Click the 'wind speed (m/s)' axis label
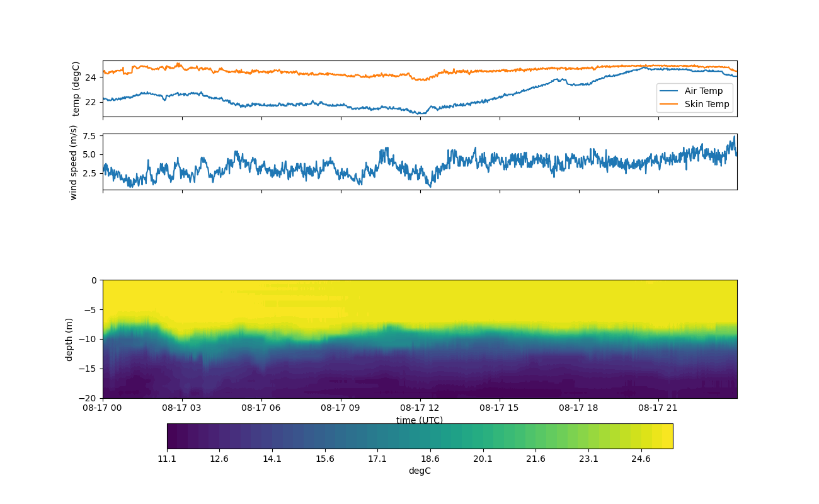Image resolution: width=819 pixels, height=504 pixels. (74, 162)
